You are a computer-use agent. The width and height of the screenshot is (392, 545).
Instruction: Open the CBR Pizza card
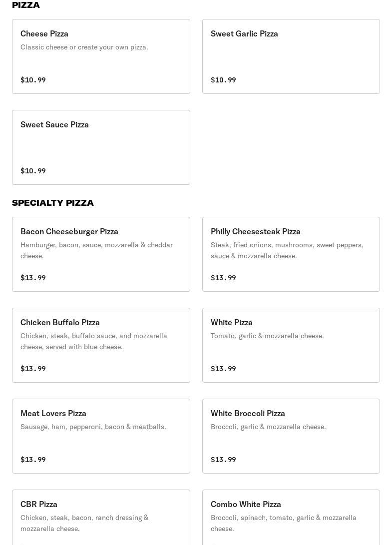(101, 517)
